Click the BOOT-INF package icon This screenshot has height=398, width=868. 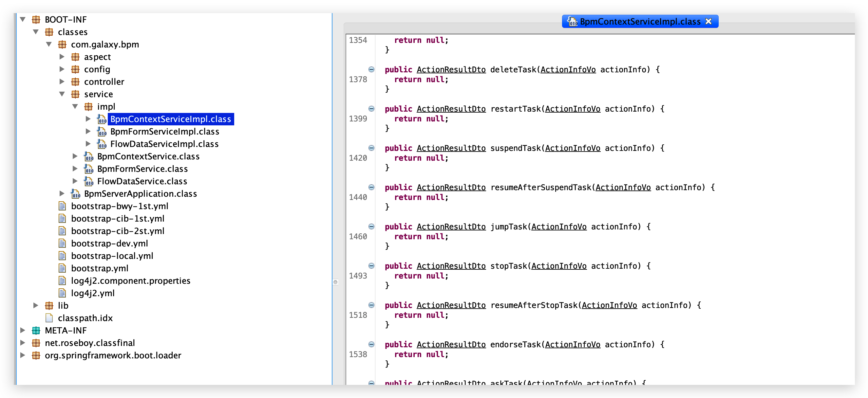tap(36, 20)
